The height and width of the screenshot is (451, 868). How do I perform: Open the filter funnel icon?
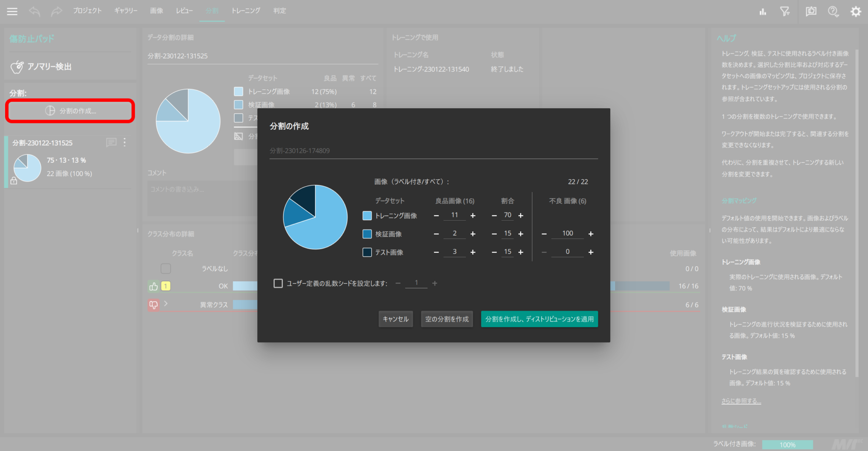point(785,11)
